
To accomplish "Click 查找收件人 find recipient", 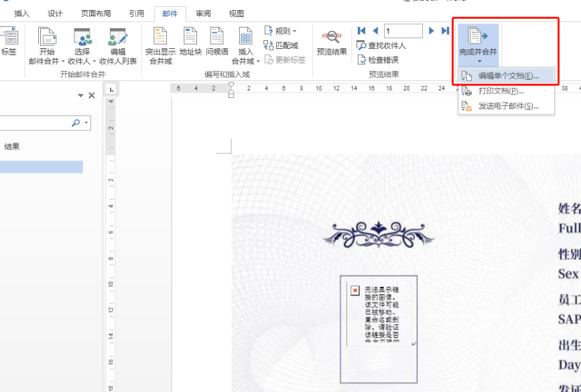I will pyautogui.click(x=381, y=45).
